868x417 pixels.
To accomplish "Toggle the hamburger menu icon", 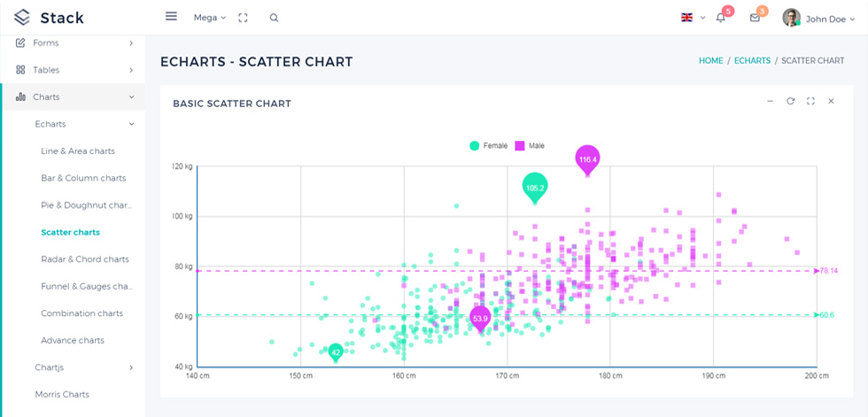I will (x=171, y=17).
